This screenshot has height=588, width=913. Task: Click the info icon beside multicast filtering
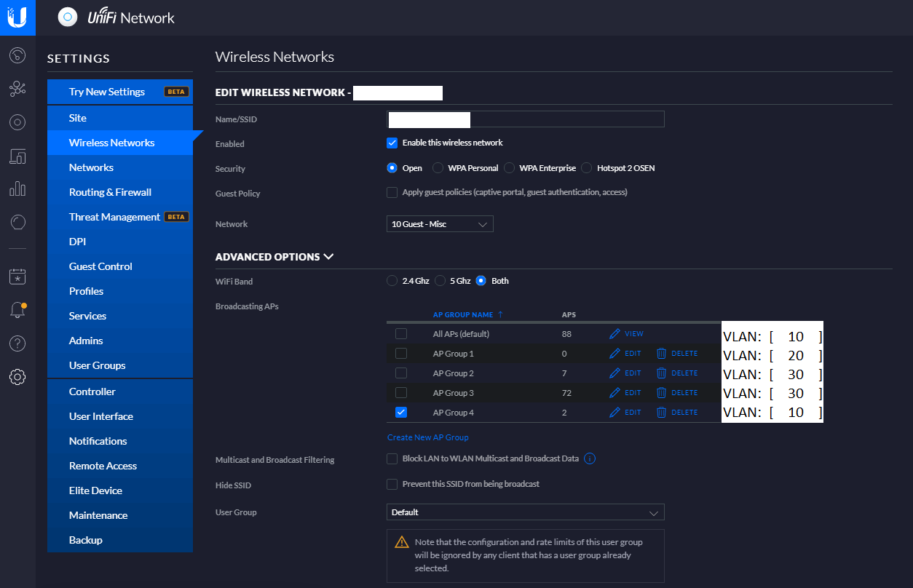[x=590, y=459]
